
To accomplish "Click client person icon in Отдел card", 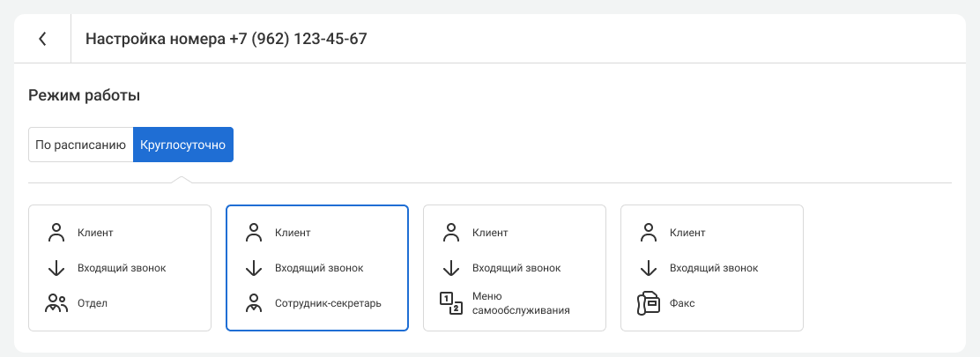I will (56, 233).
